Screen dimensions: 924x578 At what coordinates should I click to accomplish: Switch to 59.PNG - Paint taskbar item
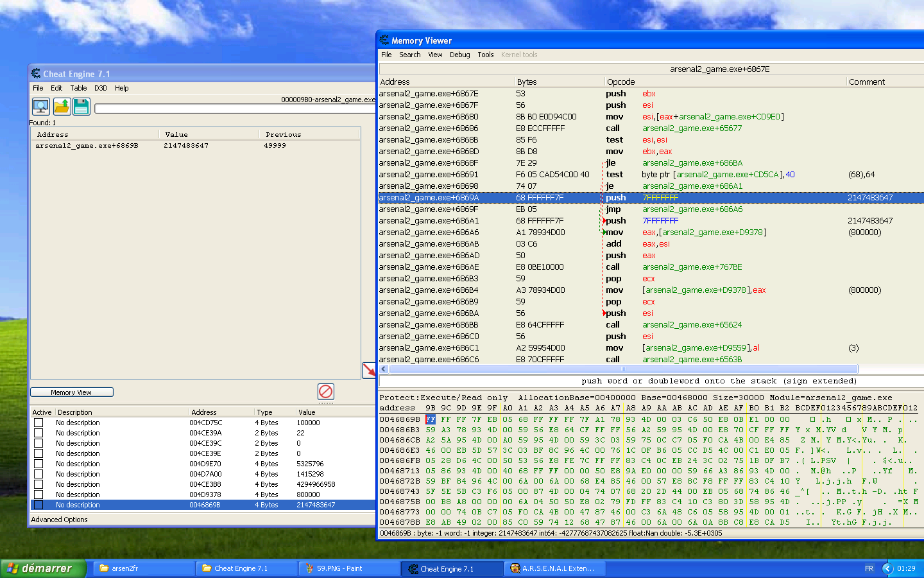tap(349, 568)
